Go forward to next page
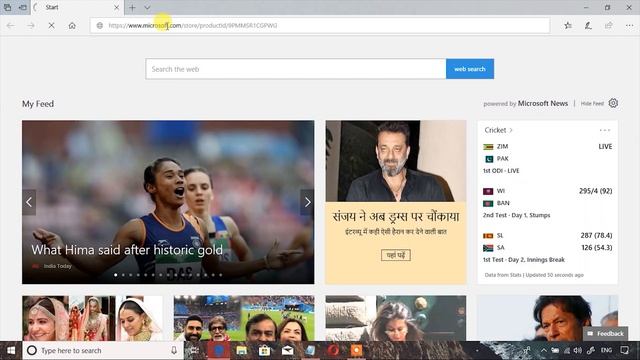 pos(31,25)
